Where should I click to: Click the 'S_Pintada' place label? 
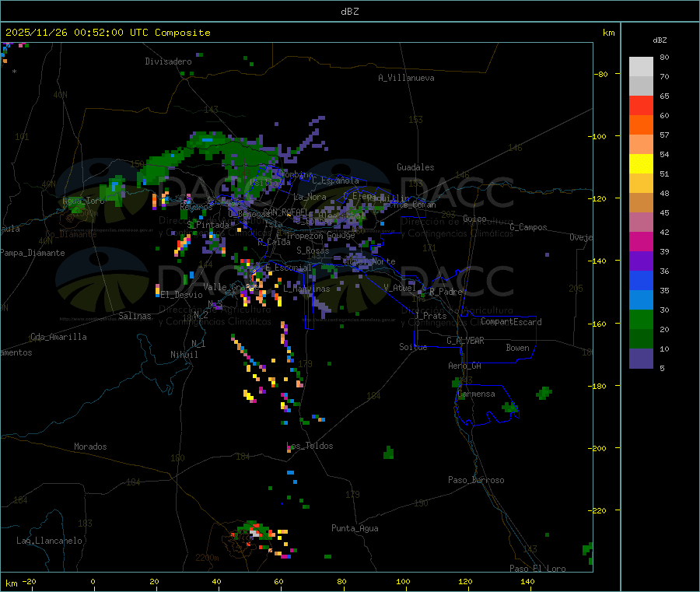[x=208, y=225]
